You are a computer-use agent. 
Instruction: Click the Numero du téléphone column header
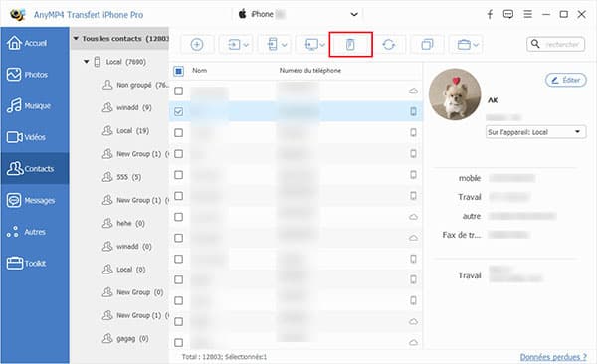point(310,70)
